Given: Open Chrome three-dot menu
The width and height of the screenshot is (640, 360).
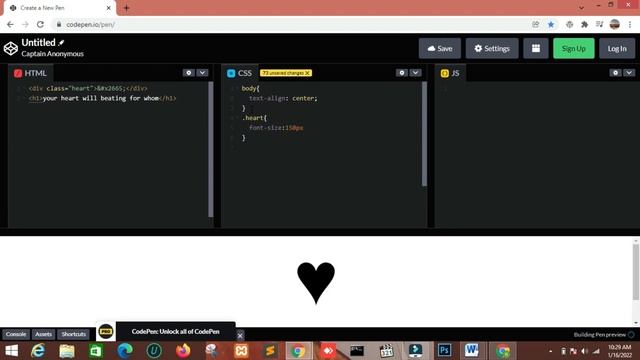Looking at the screenshot, I should pyautogui.click(x=630, y=24).
